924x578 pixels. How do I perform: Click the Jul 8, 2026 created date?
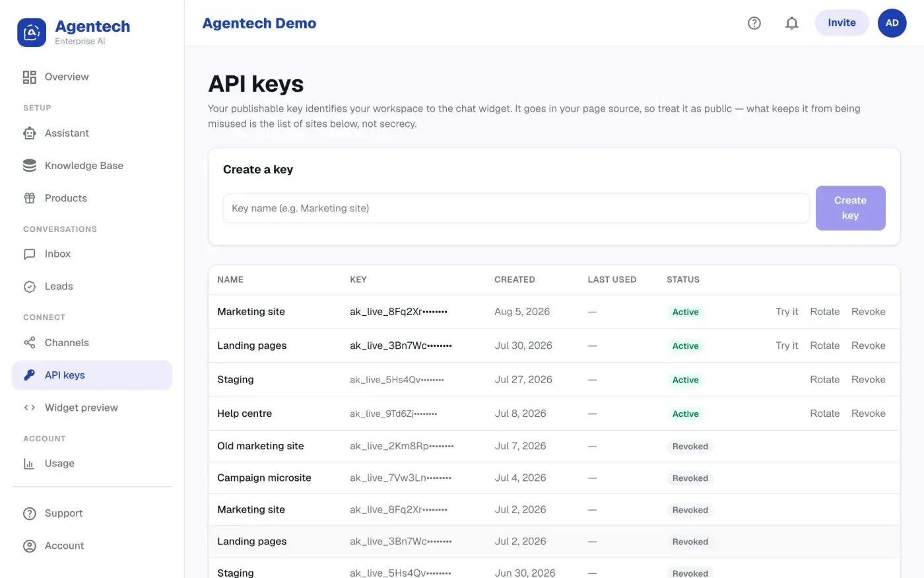(x=521, y=414)
